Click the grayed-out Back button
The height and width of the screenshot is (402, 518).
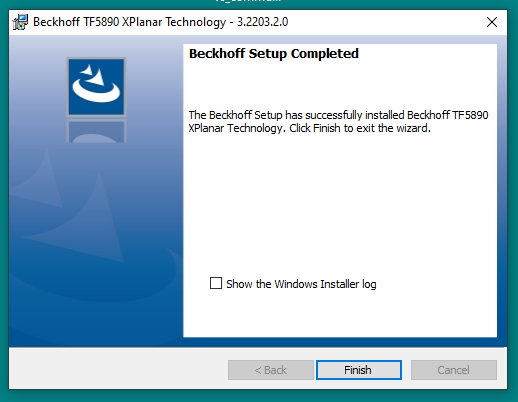[271, 370]
